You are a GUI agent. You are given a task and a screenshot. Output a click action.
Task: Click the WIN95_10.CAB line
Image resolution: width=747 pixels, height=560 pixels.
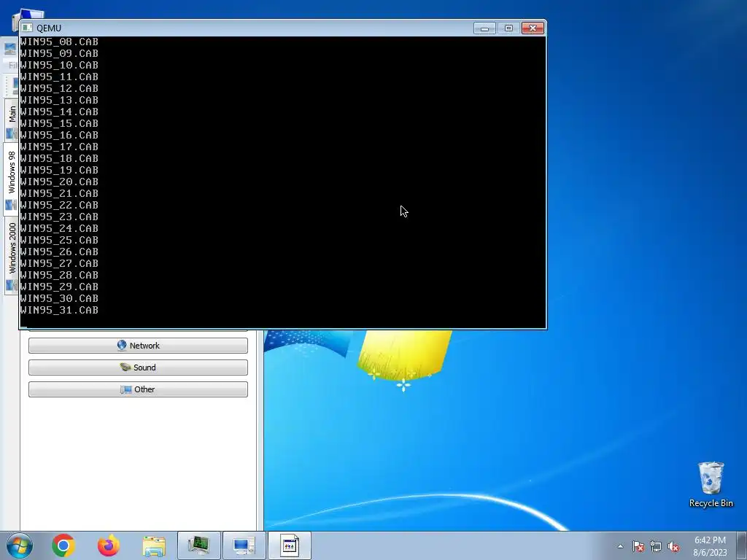pyautogui.click(x=59, y=65)
